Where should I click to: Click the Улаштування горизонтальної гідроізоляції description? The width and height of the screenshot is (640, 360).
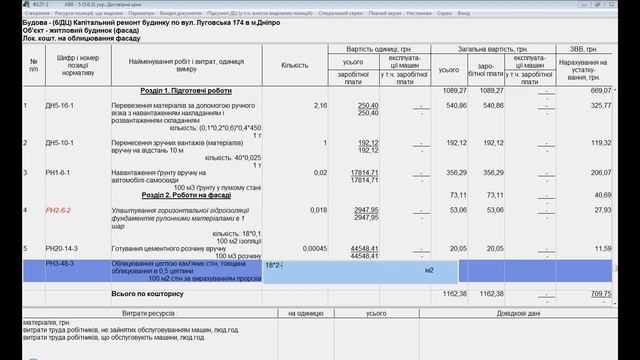pyautogui.click(x=180, y=218)
